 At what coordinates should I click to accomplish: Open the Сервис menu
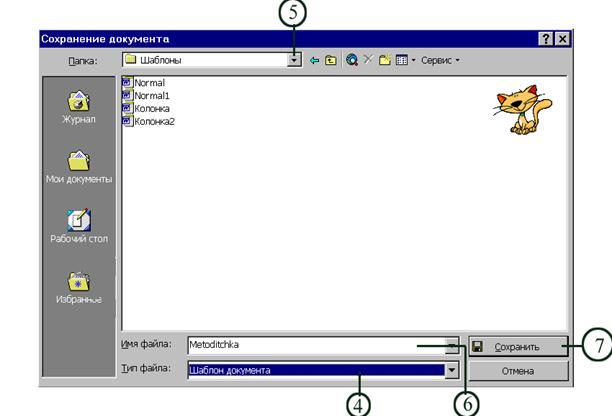pyautogui.click(x=440, y=60)
